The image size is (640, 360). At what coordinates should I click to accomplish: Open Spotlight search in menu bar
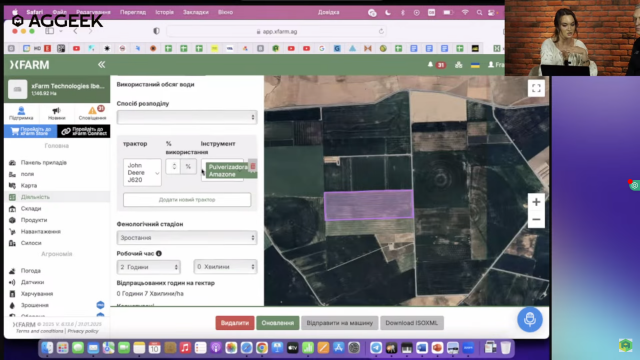[479, 13]
